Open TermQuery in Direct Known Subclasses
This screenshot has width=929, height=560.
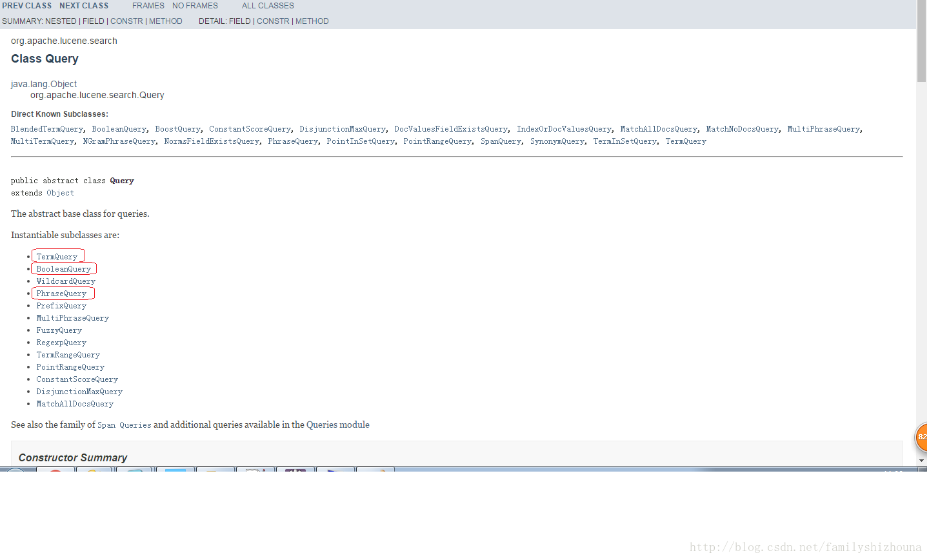686,141
